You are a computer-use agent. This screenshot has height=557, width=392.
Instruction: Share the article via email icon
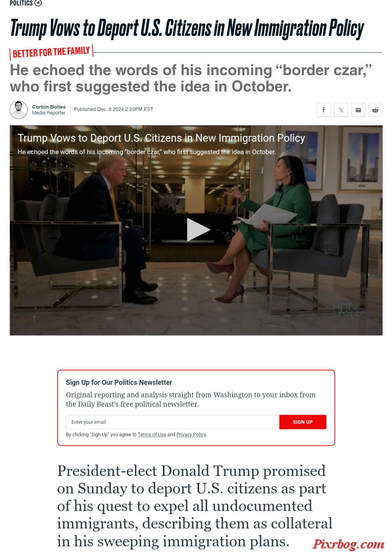[358, 110]
